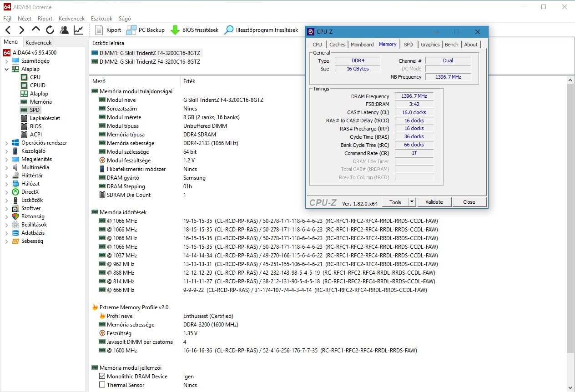Select ACPI item in the tree
This screenshot has width=575, height=392.
click(x=35, y=135)
